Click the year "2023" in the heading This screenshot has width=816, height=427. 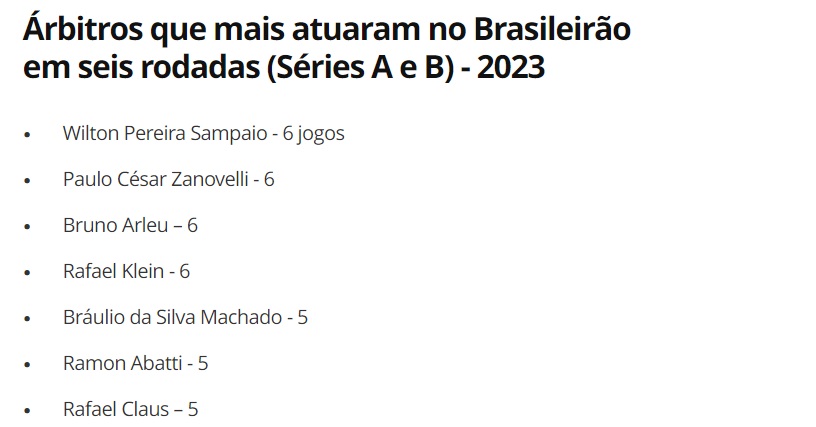511,67
